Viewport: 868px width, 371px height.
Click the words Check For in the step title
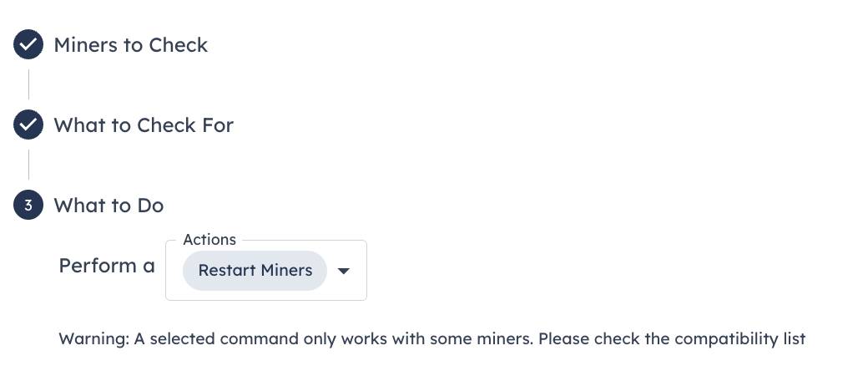185,125
